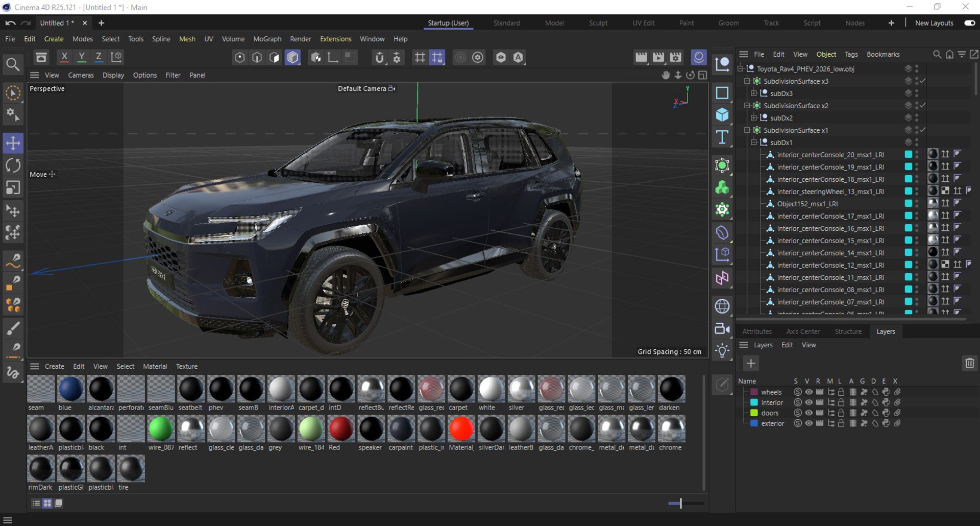Open Material Manager hamburger menu
The image size is (980, 526).
[x=34, y=366]
